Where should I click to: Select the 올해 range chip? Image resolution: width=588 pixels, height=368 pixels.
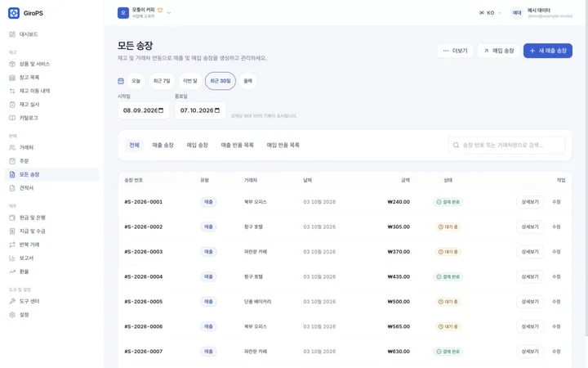click(248, 81)
